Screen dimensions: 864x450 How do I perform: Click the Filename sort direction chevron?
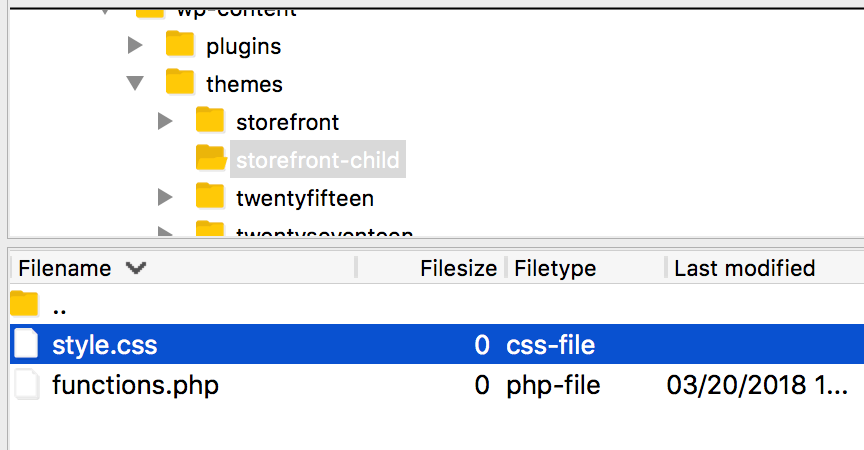coord(136,268)
